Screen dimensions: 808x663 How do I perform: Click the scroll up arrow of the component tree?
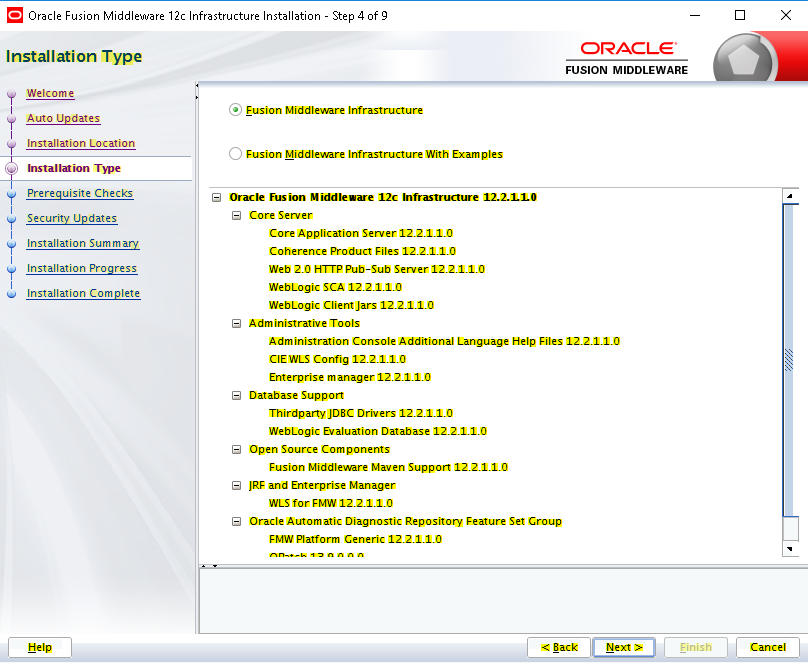(790, 196)
